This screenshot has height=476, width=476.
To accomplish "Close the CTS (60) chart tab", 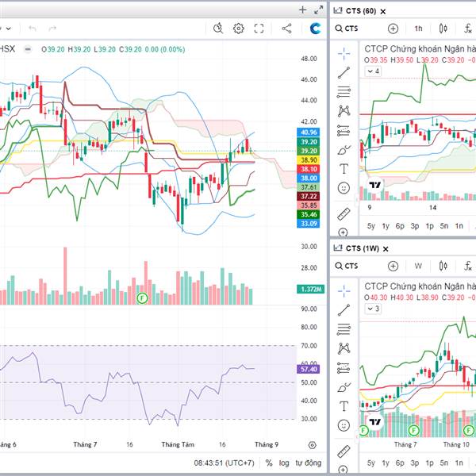I will click(x=383, y=12).
